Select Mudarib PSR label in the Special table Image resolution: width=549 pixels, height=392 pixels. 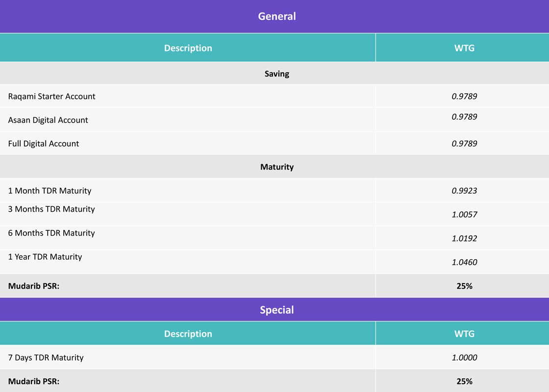pyautogui.click(x=34, y=381)
